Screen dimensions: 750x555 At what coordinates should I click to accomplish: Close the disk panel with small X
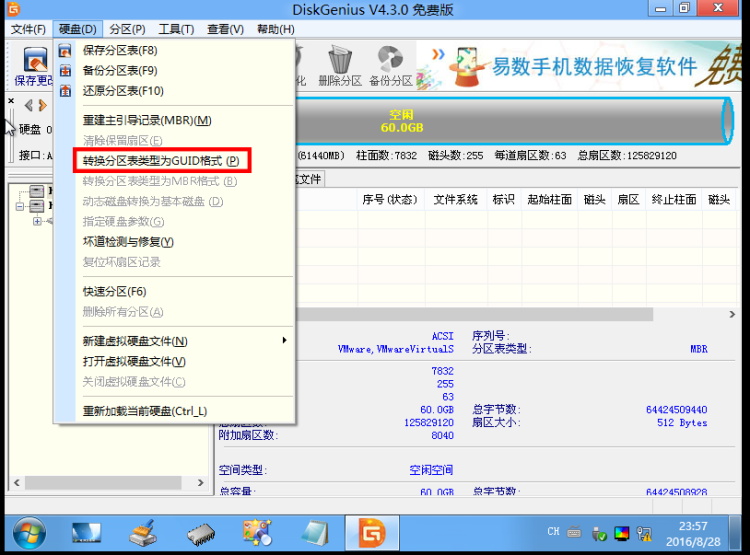(11, 101)
